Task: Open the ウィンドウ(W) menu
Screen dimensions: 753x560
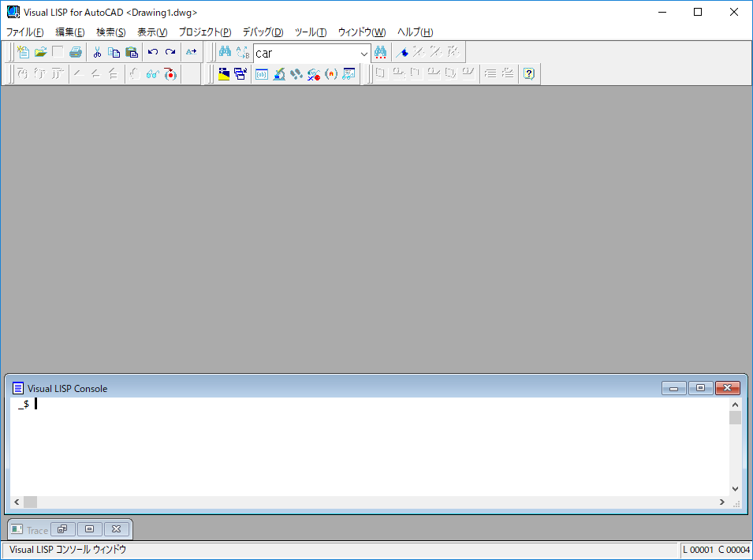Action: coord(362,32)
